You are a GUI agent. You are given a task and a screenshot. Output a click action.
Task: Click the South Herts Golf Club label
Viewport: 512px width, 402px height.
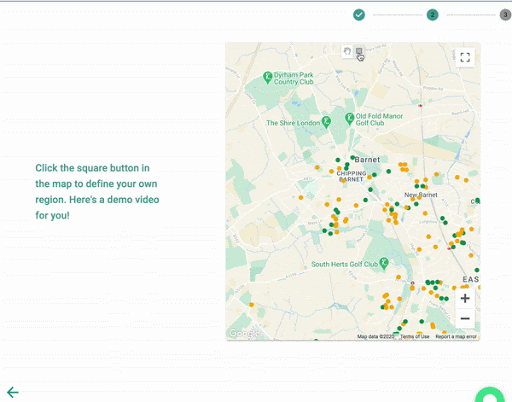point(344,264)
